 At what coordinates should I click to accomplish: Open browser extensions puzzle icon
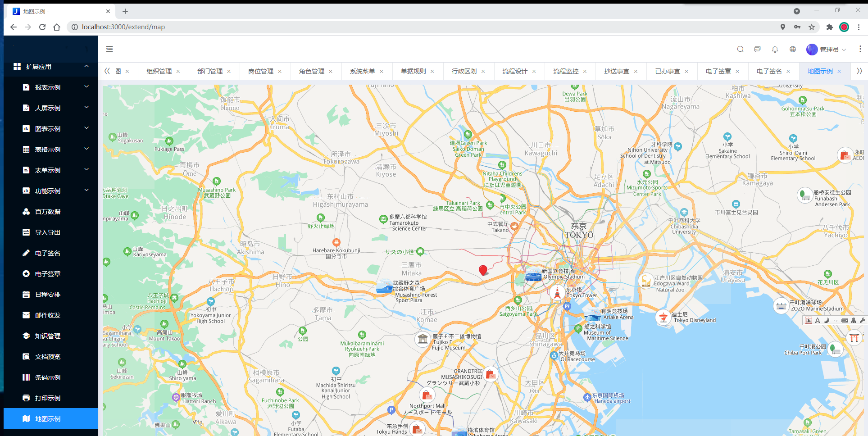click(x=830, y=27)
